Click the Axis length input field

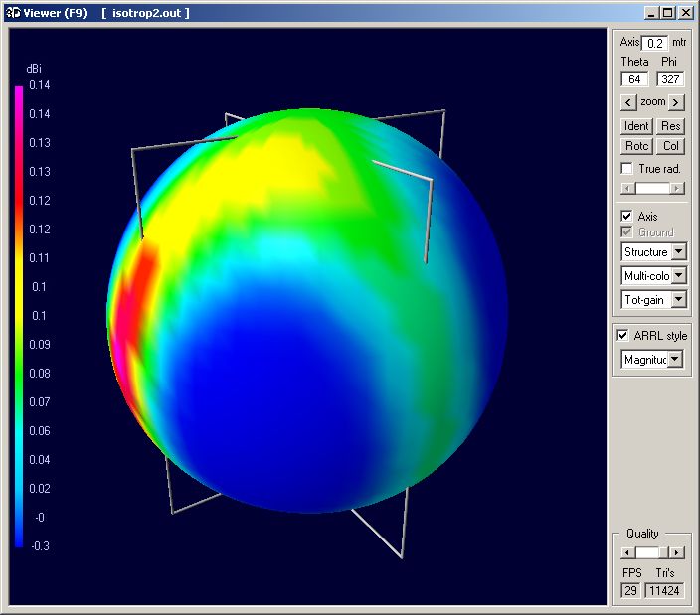[655, 43]
